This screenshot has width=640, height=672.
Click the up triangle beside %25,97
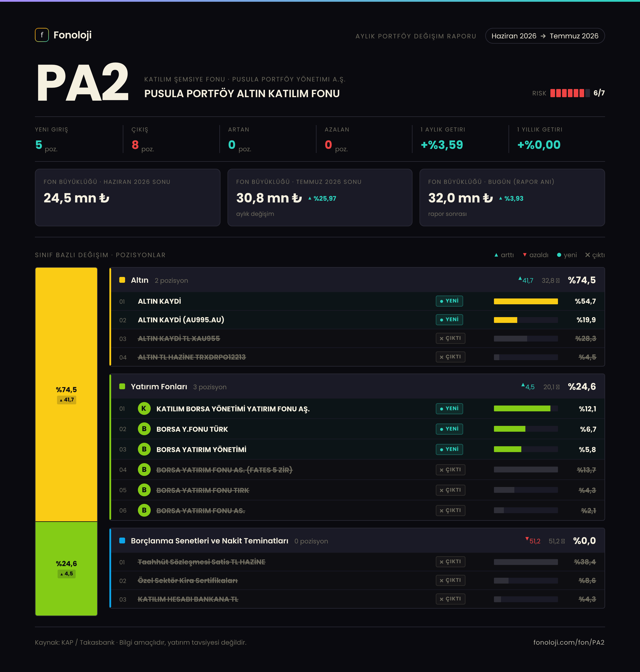pyautogui.click(x=310, y=198)
